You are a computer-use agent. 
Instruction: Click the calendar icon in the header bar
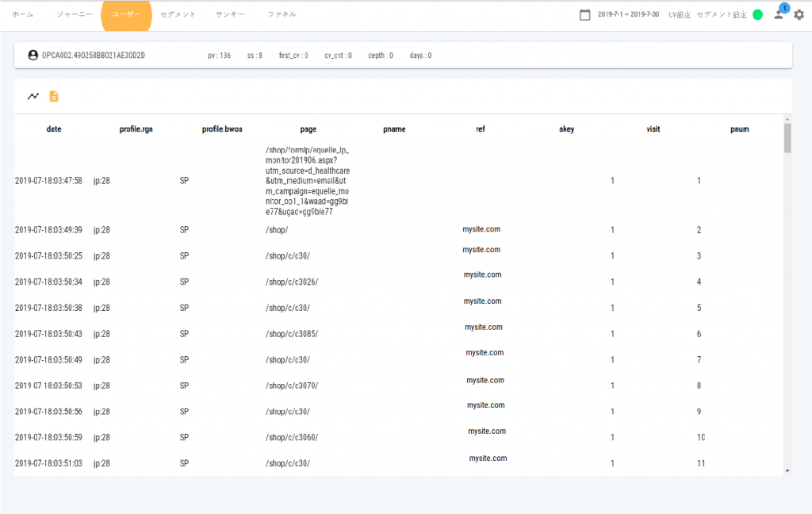585,14
